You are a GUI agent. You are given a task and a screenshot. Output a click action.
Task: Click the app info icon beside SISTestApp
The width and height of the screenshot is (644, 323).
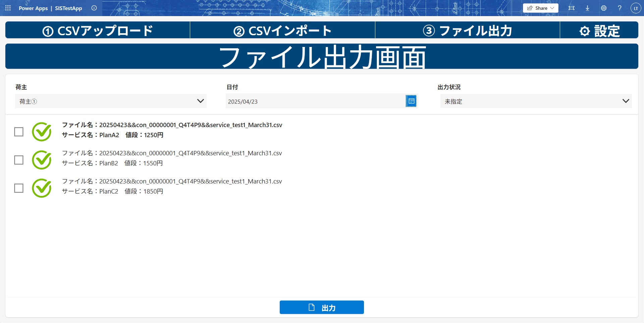pyautogui.click(x=94, y=8)
